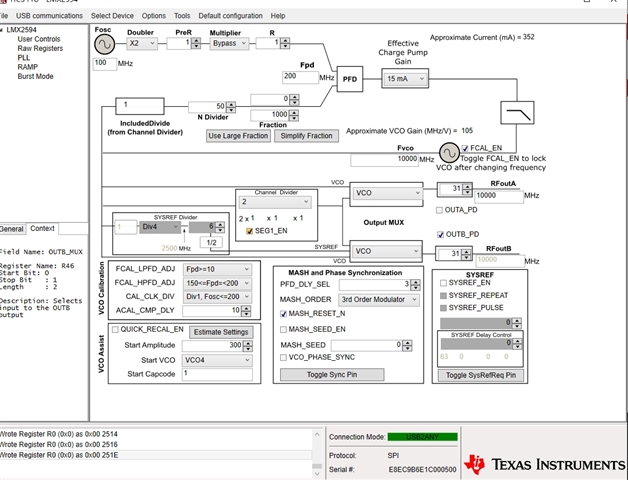Click the Fvco frequency input field

click(384, 159)
